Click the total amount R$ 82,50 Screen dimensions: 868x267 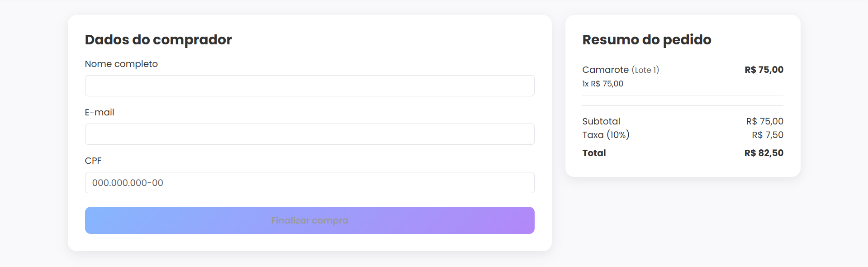coord(764,153)
